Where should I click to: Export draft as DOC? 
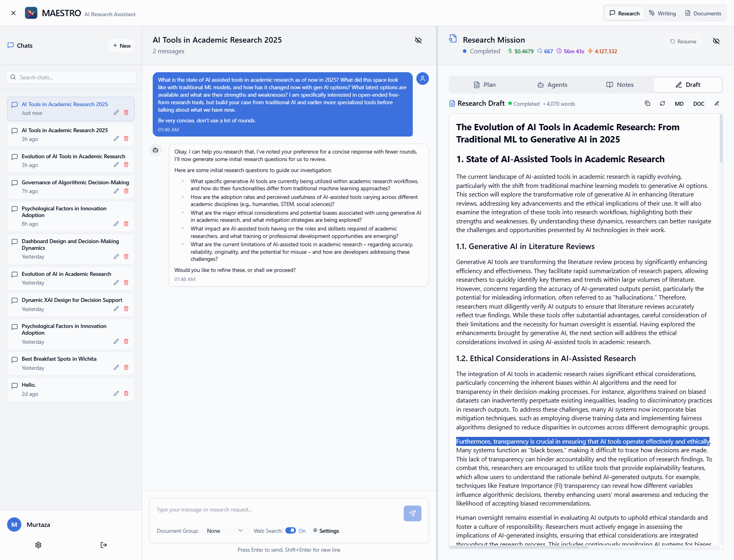coord(699,104)
